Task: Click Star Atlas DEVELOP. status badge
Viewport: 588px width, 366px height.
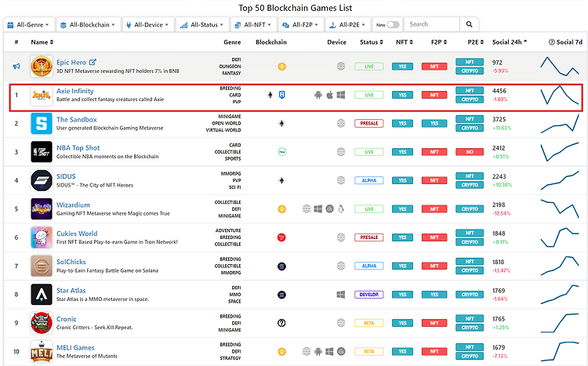Action: 369,295
